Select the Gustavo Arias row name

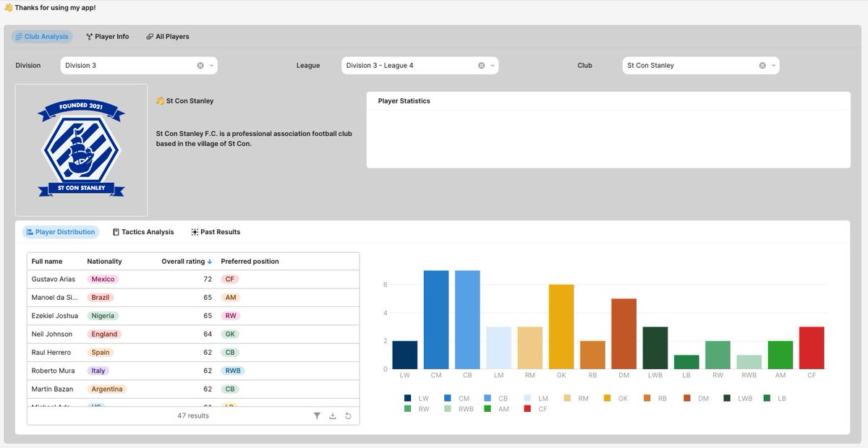[54, 279]
